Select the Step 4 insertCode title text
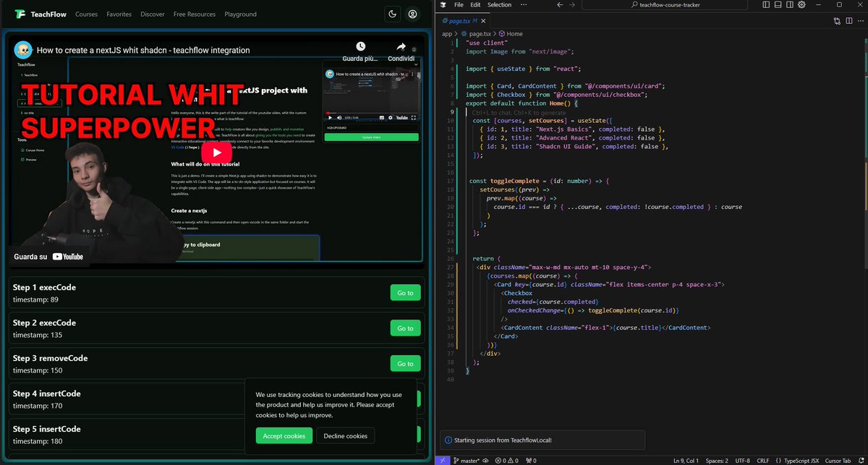 click(x=46, y=393)
